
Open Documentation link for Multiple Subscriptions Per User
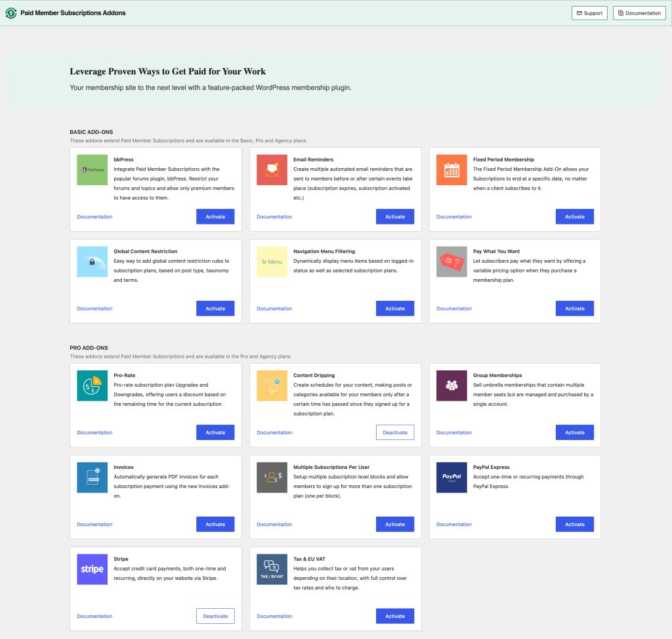[x=274, y=524]
